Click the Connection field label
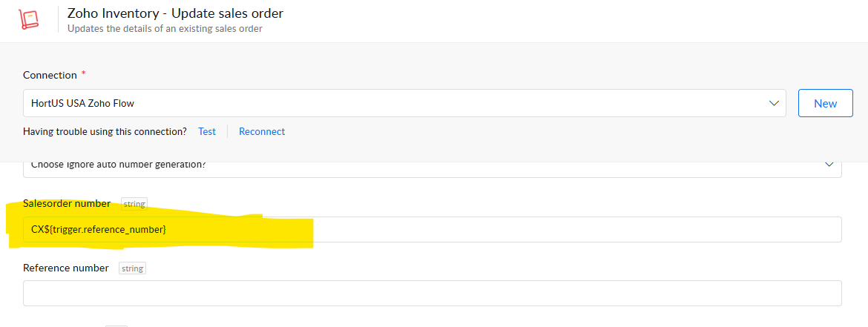Screen dimensions: 868x327 pyautogui.click(x=50, y=75)
